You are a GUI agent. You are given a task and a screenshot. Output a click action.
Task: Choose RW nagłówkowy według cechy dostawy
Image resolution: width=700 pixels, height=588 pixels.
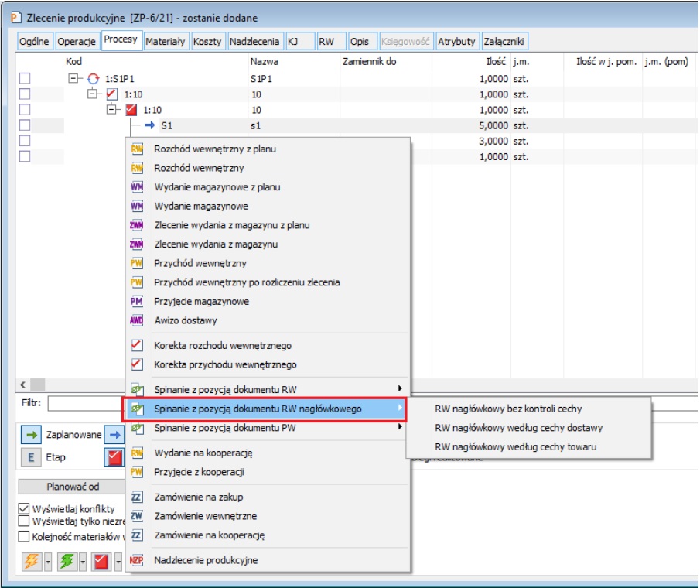[518, 427]
